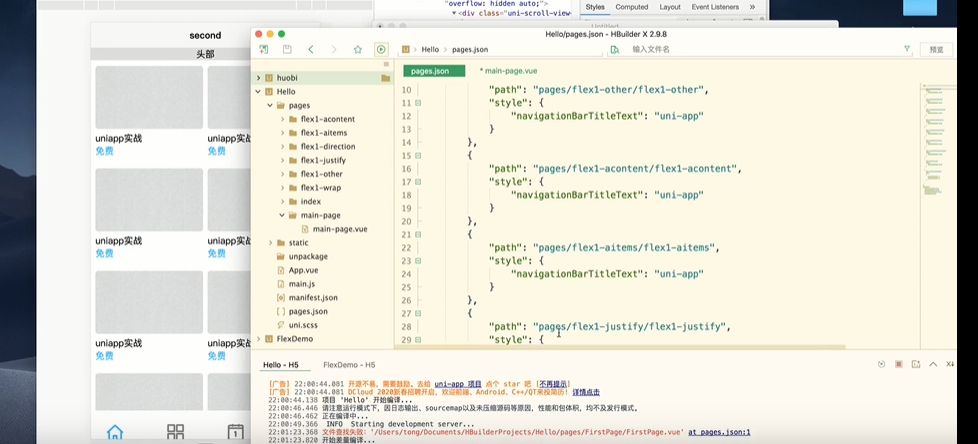The height and width of the screenshot is (444, 978).
Task: Expand the flex1-aitems folder
Action: [x=283, y=133]
